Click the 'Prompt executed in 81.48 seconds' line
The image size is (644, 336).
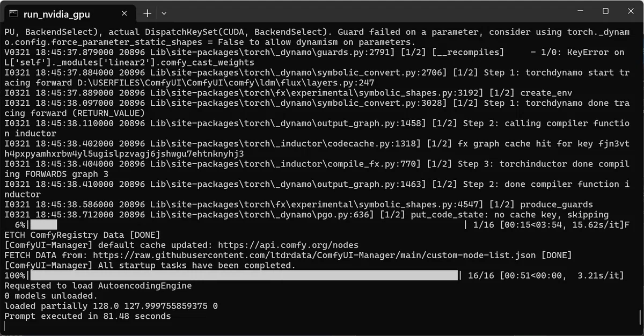point(87,317)
